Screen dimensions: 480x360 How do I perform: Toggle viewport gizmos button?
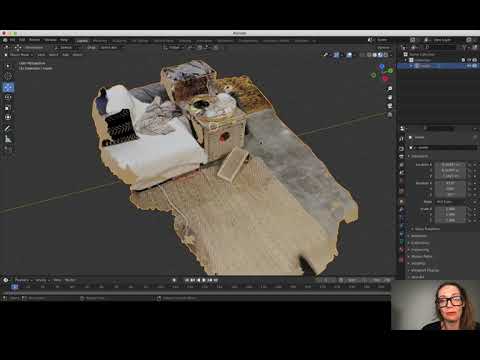pyautogui.click(x=336, y=55)
